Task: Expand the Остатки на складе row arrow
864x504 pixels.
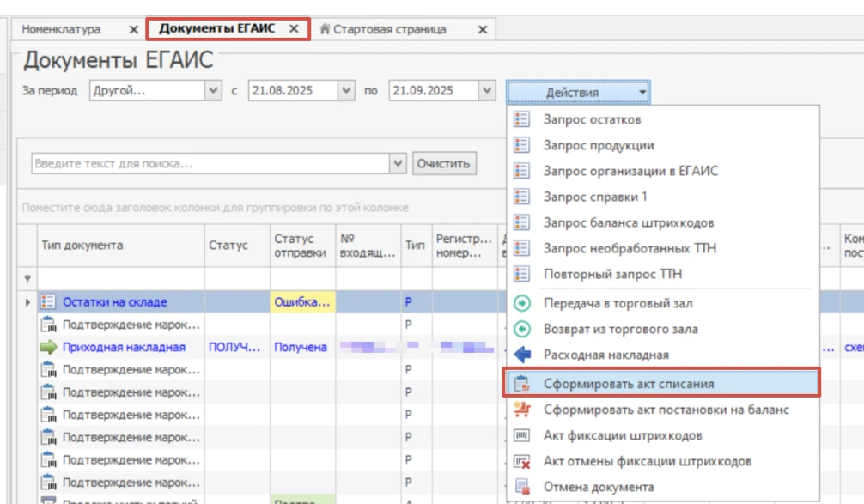Action: [x=27, y=302]
